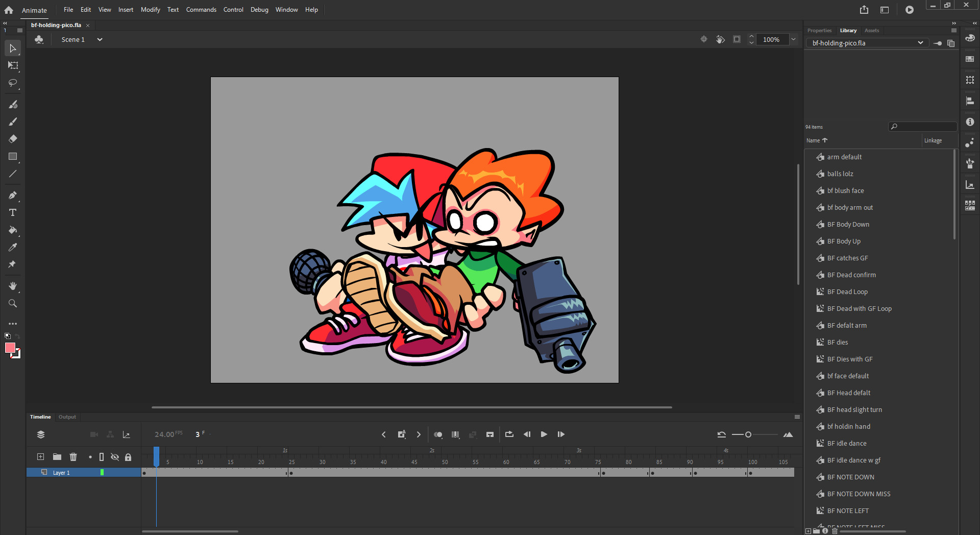This screenshot has width=980, height=535.
Task: Expand the stage zoom percentage dropdown
Action: tap(793, 39)
